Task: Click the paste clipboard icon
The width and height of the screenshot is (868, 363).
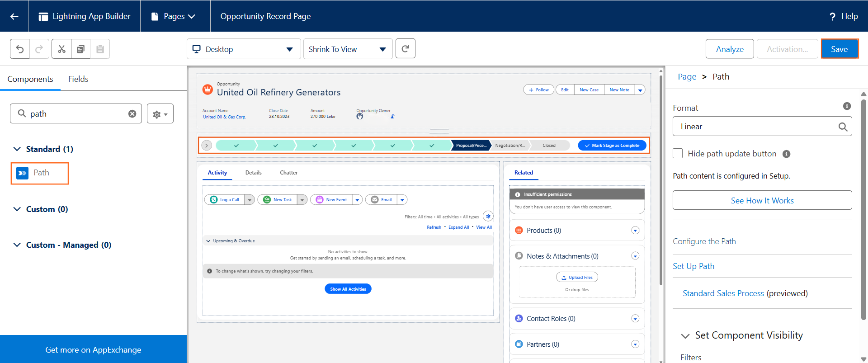Action: coord(100,49)
